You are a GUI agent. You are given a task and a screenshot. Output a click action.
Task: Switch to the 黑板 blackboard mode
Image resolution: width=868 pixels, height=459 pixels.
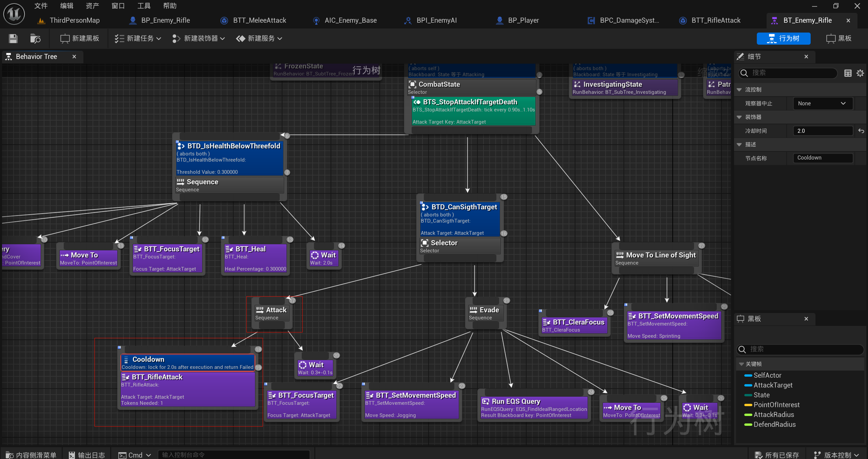tap(839, 39)
